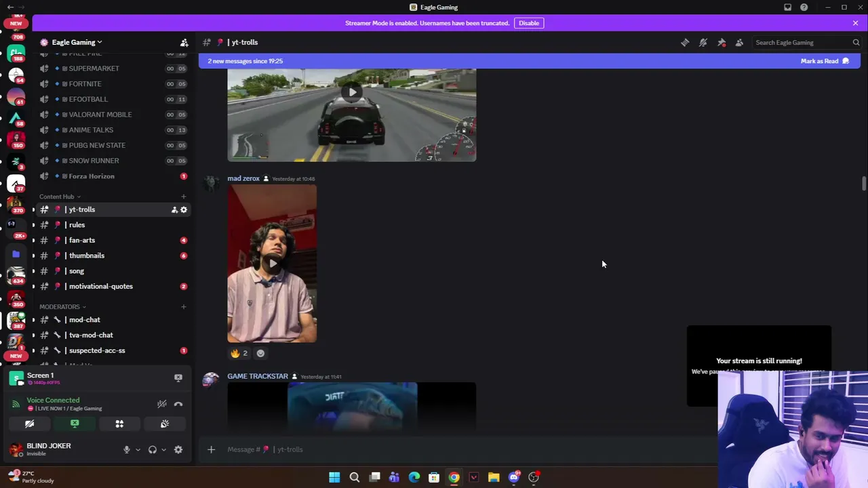
Task: Open yt-trolls channel settings gear
Action: tap(183, 209)
